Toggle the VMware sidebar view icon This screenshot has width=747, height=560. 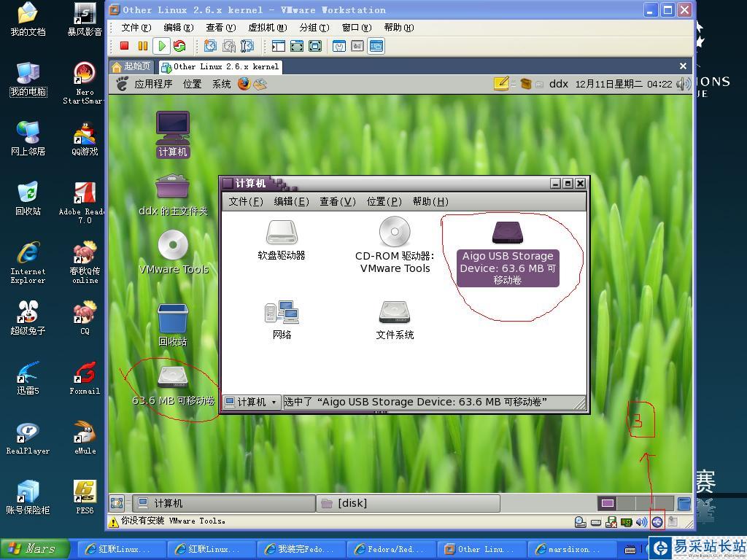click(x=278, y=46)
